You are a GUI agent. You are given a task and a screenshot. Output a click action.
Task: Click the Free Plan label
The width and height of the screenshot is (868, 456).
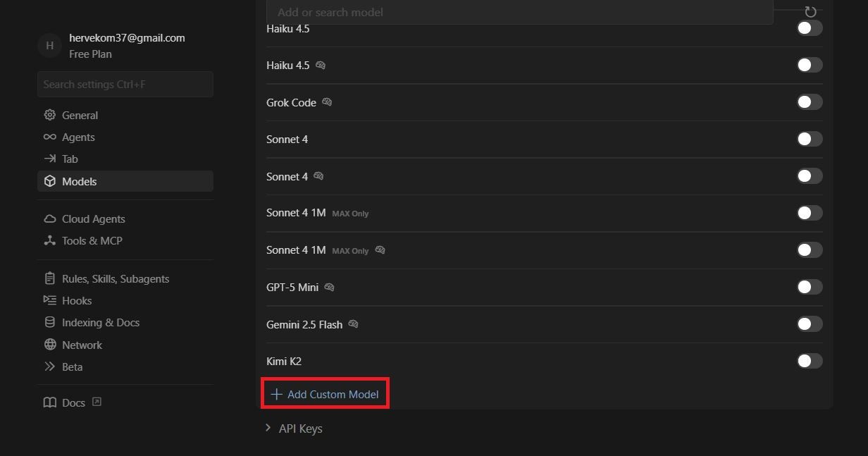point(90,54)
